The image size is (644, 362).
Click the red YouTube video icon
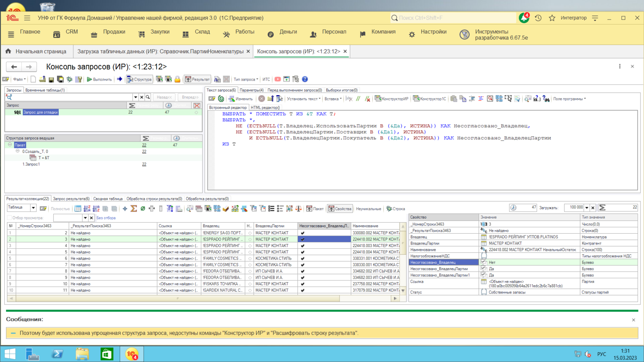(x=278, y=79)
